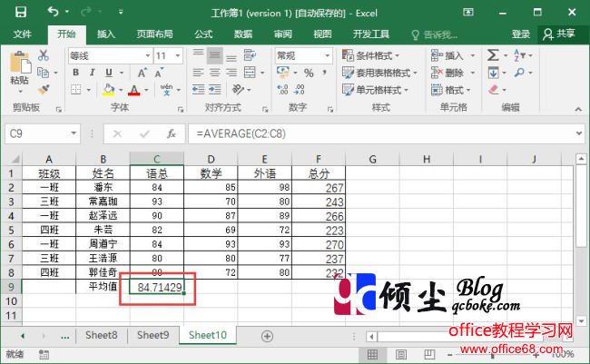Switch to the 文件 file tab
The width and height of the screenshot is (590, 364).
pyautogui.click(x=22, y=34)
